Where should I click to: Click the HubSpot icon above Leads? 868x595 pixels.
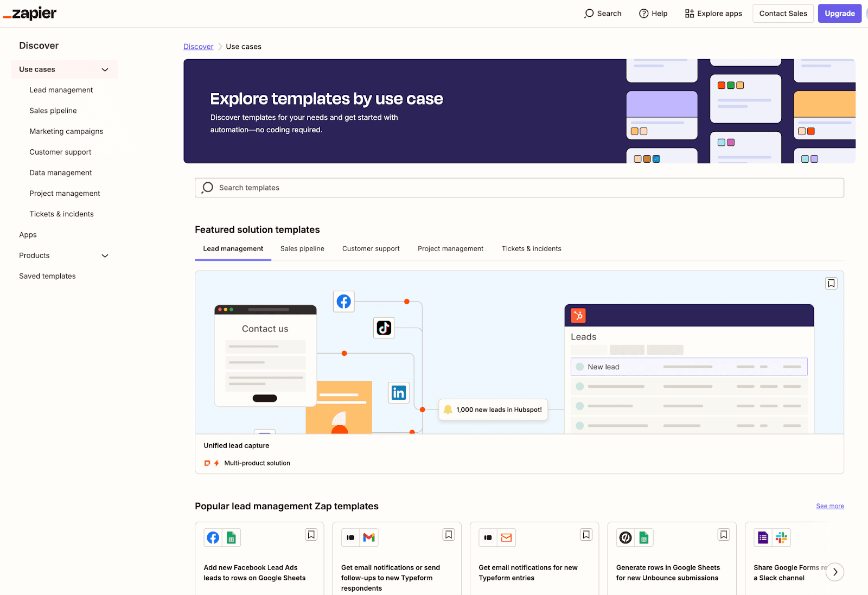pos(578,315)
